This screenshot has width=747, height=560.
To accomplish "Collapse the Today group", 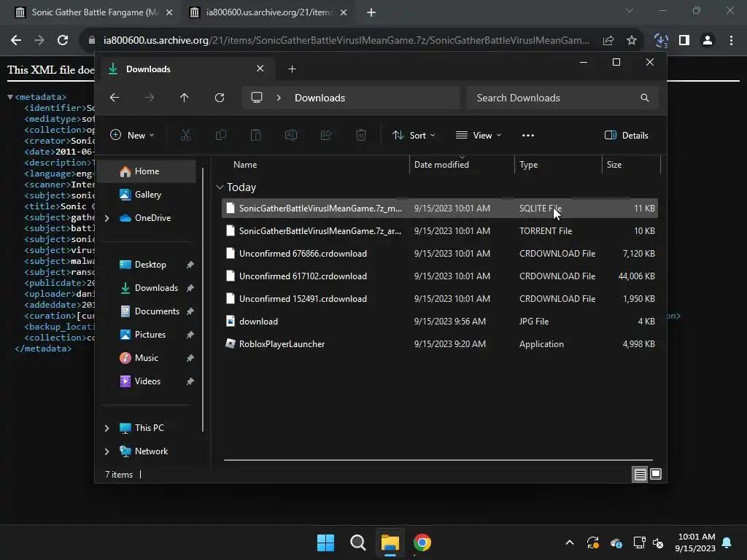I will pos(220,187).
